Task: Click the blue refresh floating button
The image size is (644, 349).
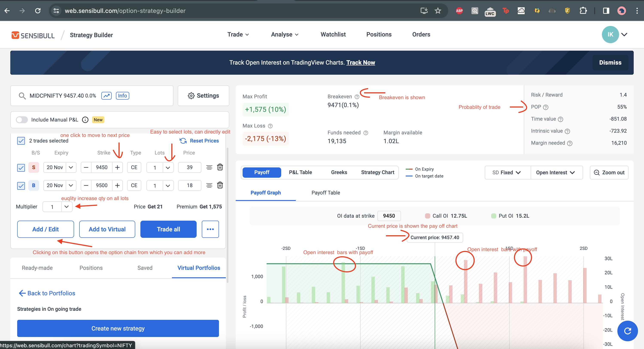Action: coord(627,331)
